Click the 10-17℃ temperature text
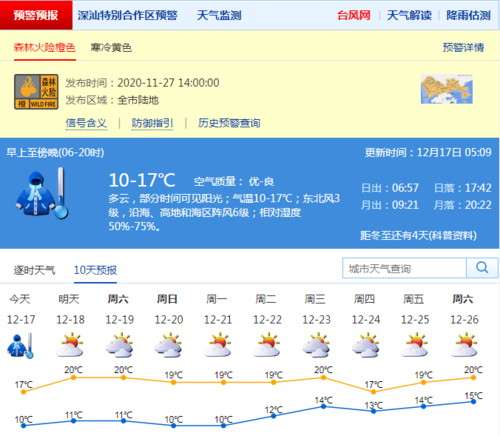This screenshot has height=436, width=500. [142, 180]
